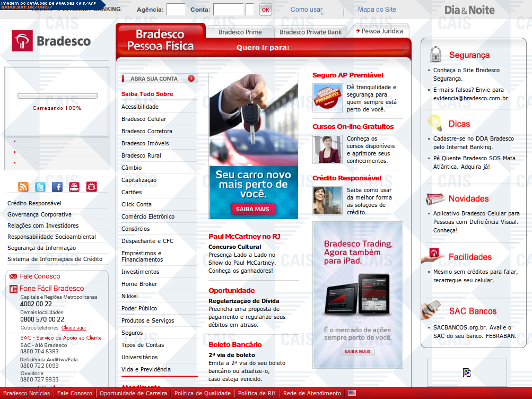This screenshot has height=399, width=532.
Task: Switch to the Bradesco Prime tab
Action: tap(240, 32)
